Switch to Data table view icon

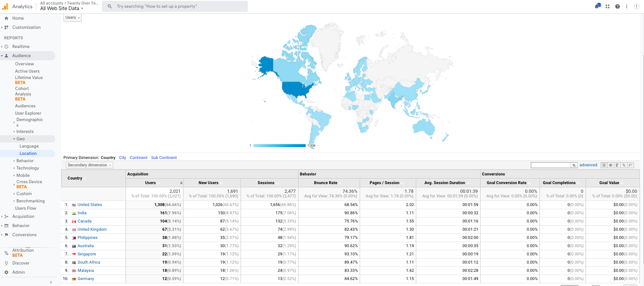604,165
